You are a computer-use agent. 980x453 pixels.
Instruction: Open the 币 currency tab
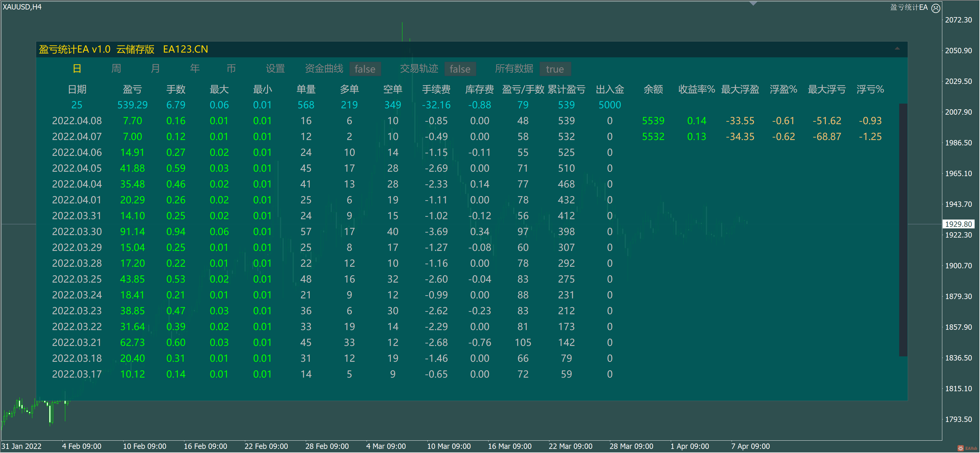click(231, 68)
